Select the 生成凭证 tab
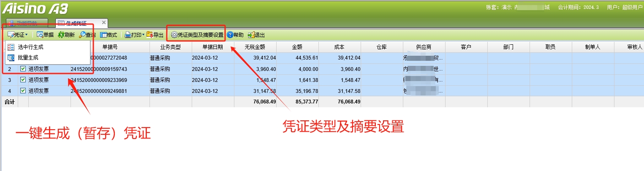The image size is (644, 171). coord(76,23)
